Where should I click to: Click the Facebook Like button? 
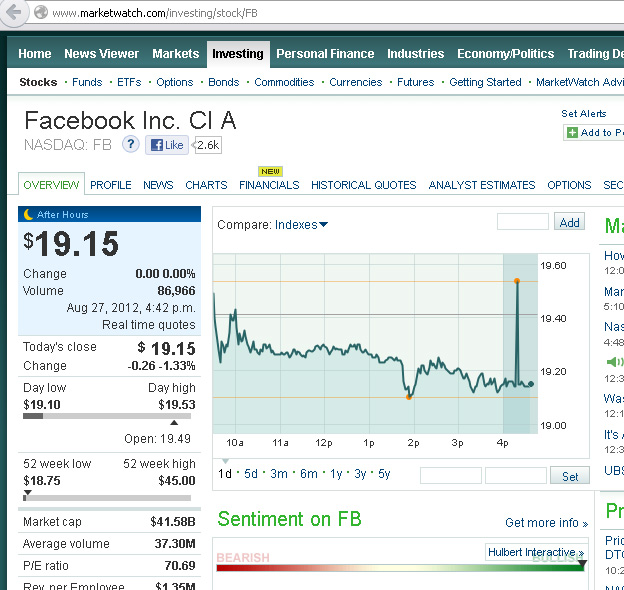pos(167,145)
